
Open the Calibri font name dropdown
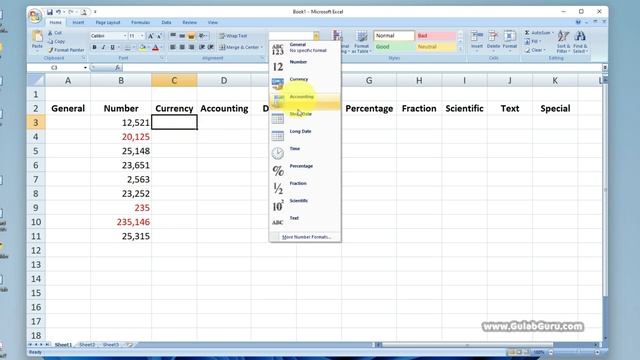[125, 36]
